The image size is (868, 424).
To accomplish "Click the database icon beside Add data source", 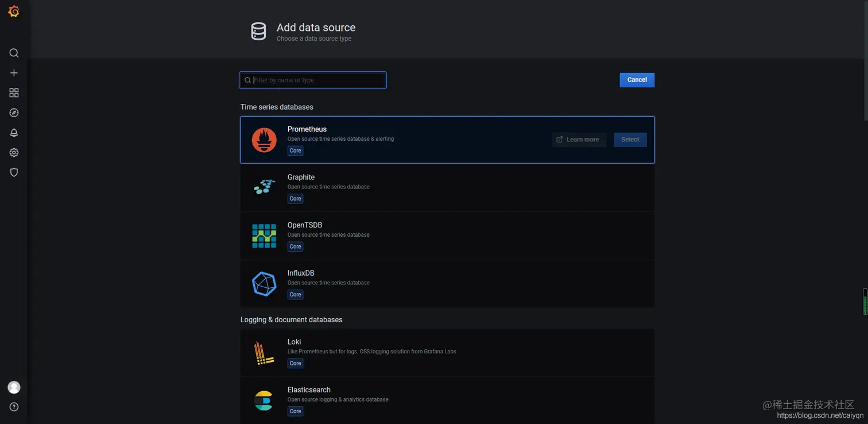I will [x=259, y=32].
